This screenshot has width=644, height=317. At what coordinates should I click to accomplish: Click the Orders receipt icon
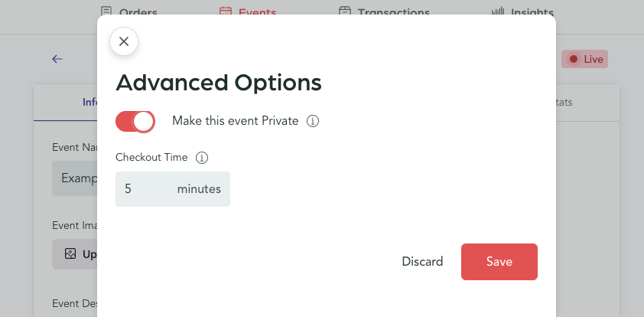(x=106, y=11)
